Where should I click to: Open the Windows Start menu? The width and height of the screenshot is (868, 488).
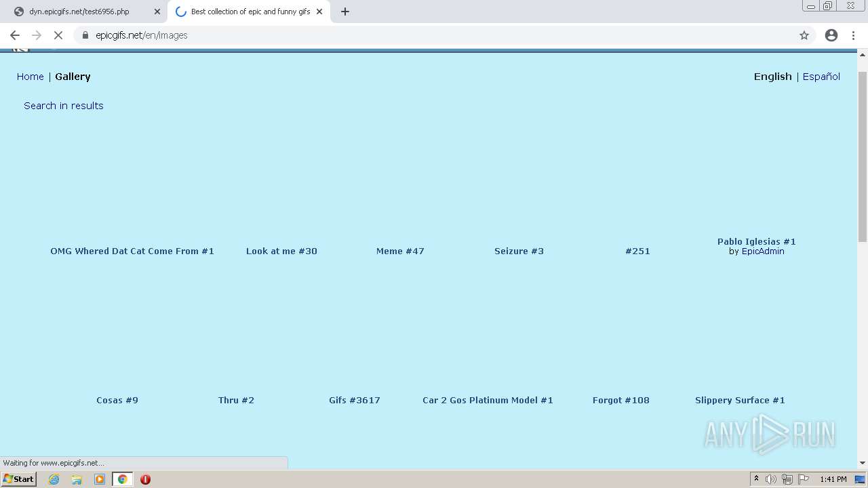[x=18, y=479]
